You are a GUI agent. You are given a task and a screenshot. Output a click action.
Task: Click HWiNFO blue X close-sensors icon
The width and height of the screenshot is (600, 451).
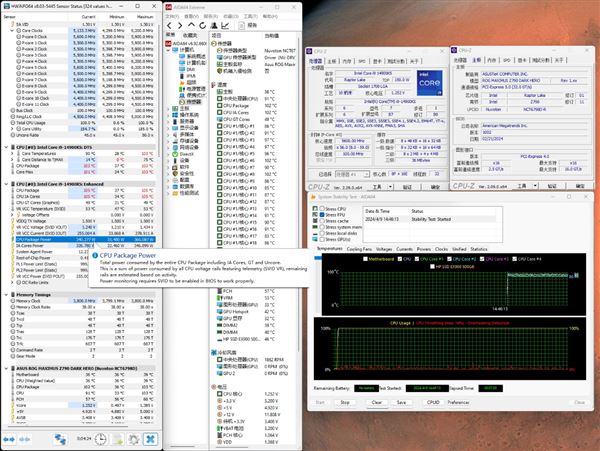tap(150, 439)
